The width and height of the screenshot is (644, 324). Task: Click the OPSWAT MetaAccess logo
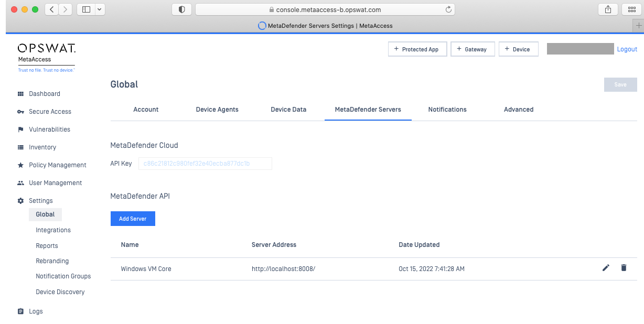click(x=47, y=58)
